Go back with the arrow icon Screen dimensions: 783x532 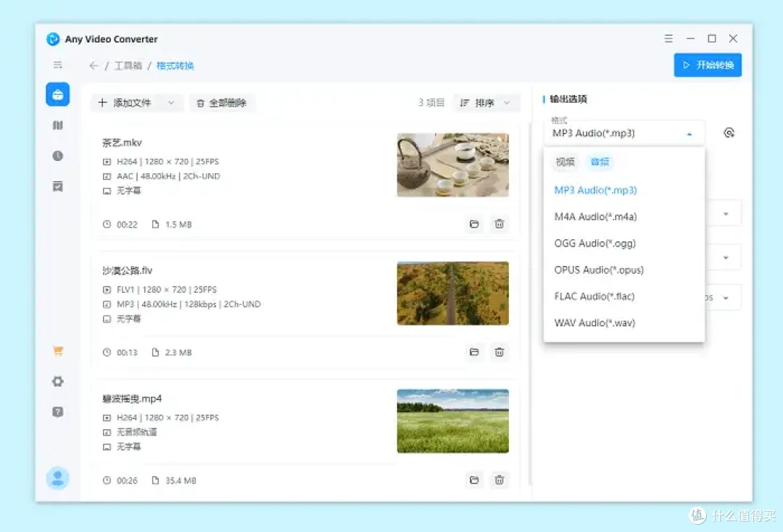coord(94,65)
